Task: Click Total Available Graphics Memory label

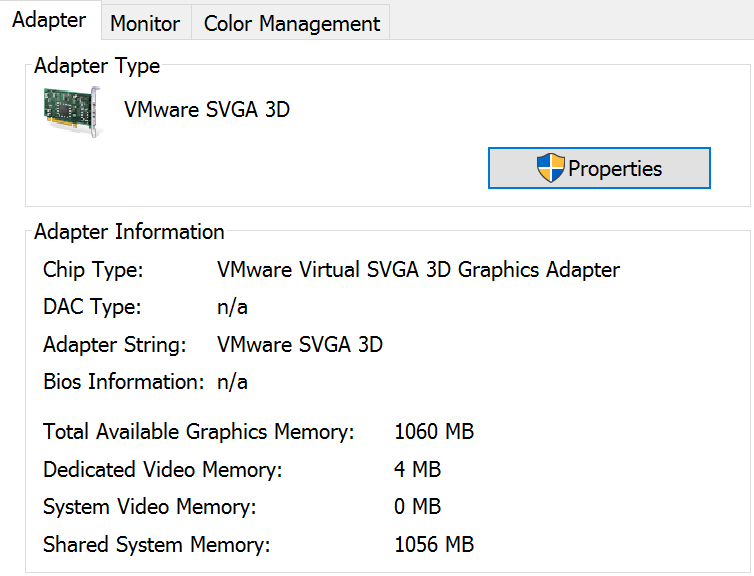Action: [199, 432]
